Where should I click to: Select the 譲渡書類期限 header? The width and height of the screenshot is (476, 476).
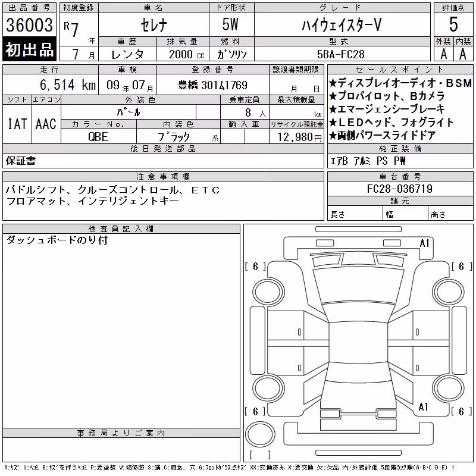point(296,69)
